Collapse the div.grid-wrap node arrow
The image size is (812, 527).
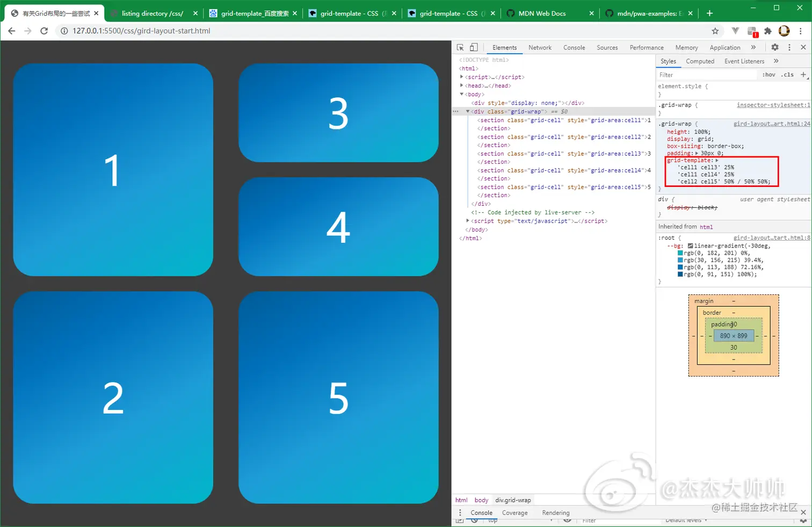(468, 111)
